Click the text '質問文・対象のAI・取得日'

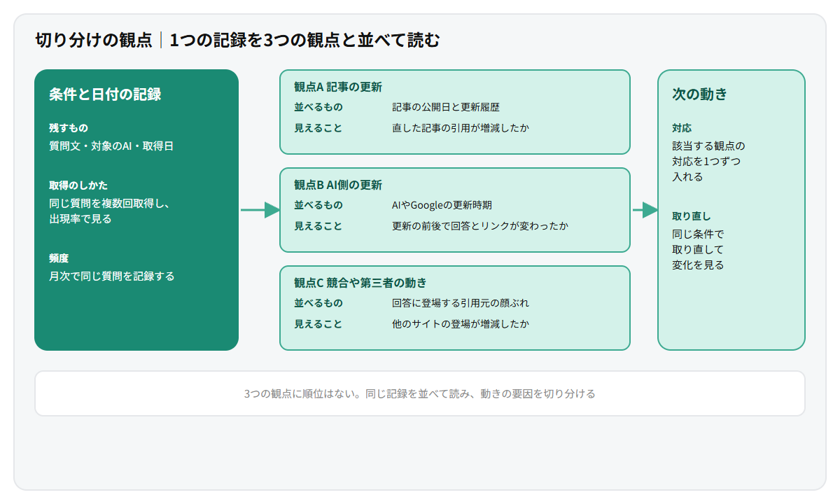[111, 146]
